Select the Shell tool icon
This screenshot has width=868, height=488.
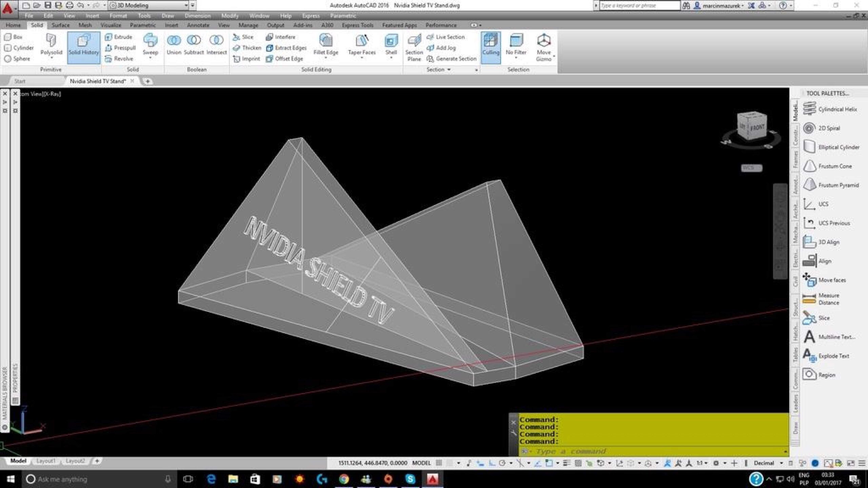tap(391, 45)
